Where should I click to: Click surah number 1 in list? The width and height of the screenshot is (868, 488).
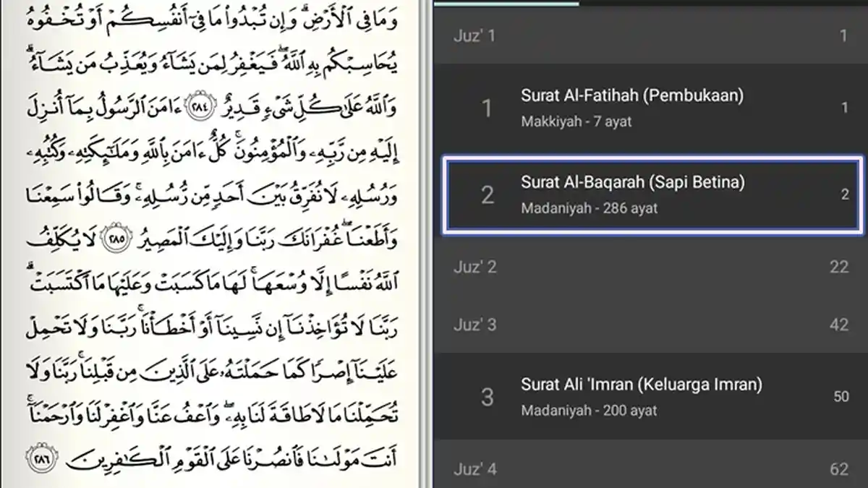point(487,108)
